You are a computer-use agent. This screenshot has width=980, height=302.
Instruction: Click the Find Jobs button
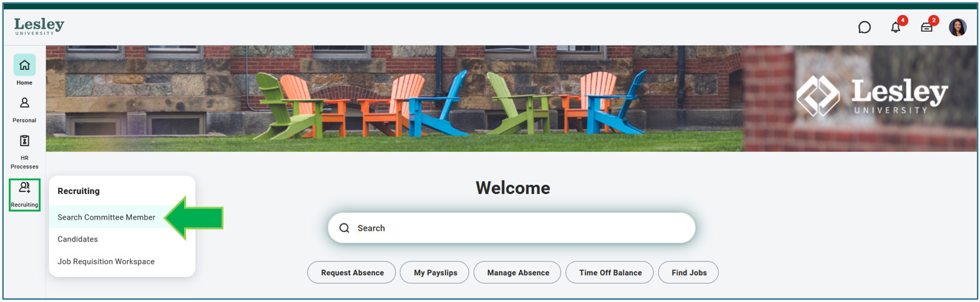pos(688,273)
